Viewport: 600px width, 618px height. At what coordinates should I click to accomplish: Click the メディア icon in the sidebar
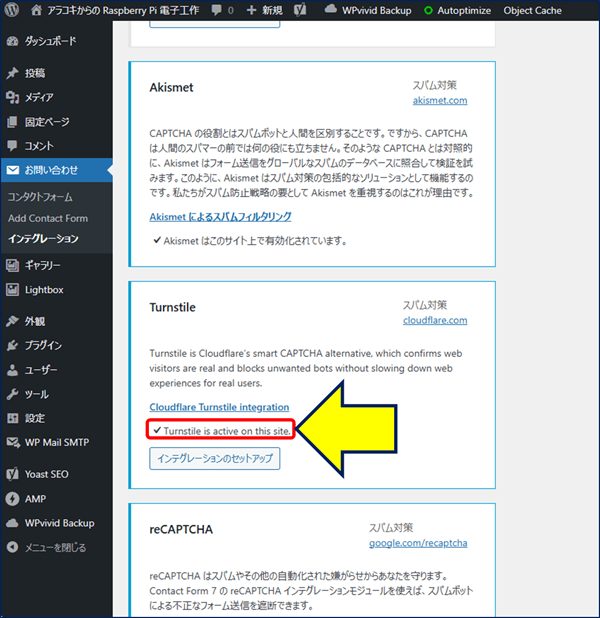coord(12,97)
